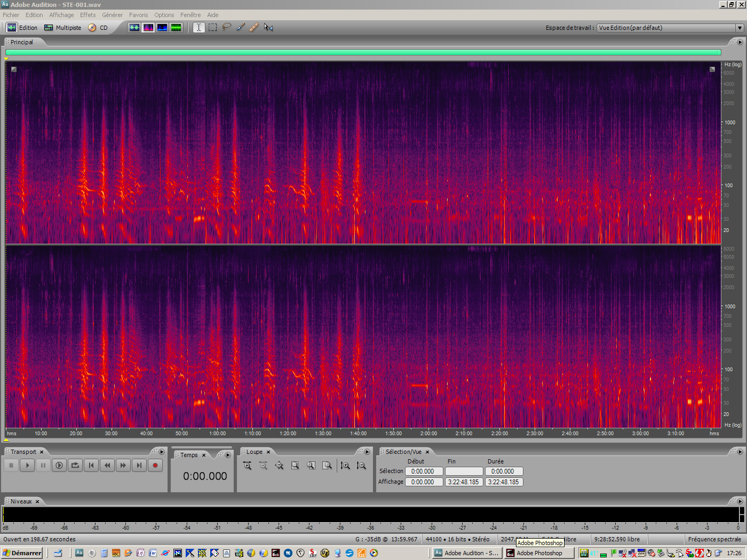Open the CD view
This screenshot has height=560, width=747.
click(x=105, y=27)
